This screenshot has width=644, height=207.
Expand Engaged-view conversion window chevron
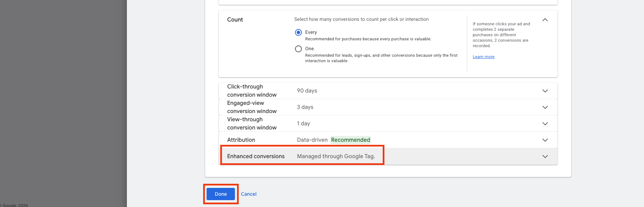point(545,107)
